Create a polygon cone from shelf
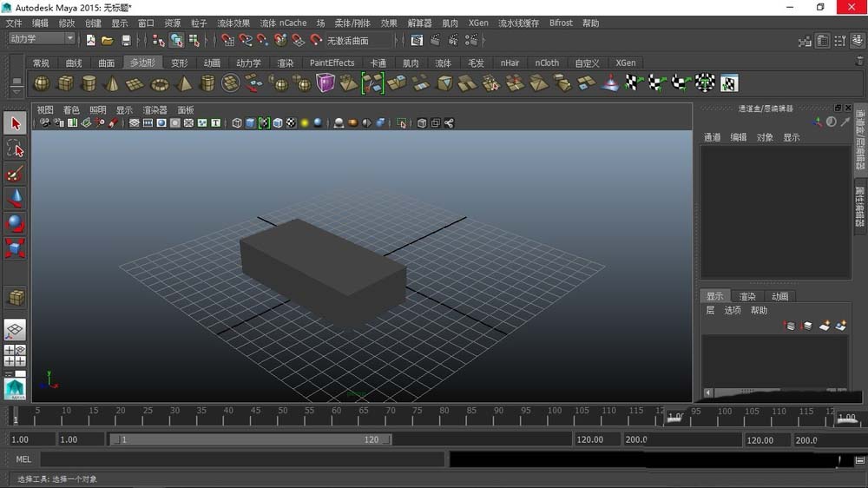868x488 pixels. point(112,83)
